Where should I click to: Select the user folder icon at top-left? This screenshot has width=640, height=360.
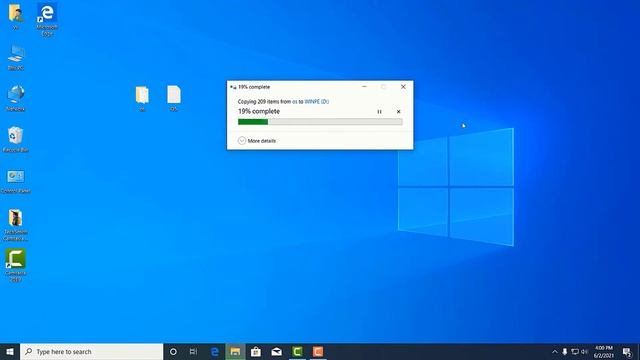tap(16, 16)
